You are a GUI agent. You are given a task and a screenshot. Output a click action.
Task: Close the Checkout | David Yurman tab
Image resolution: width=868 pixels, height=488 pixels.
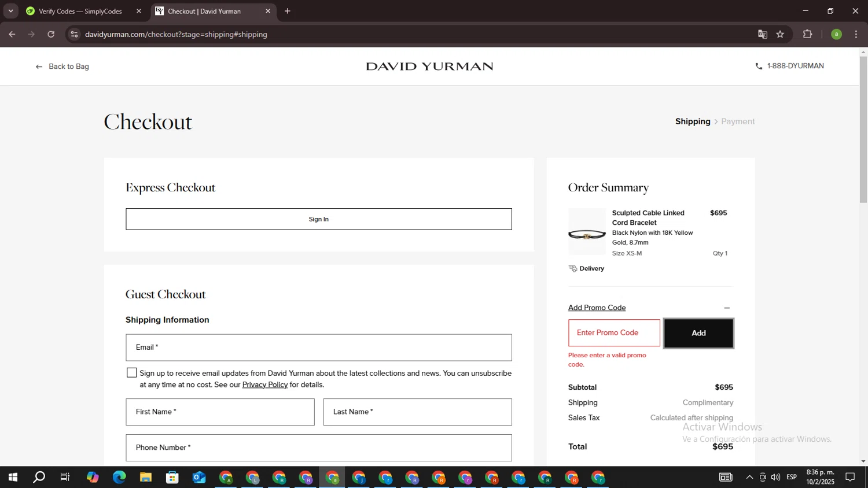(x=268, y=11)
